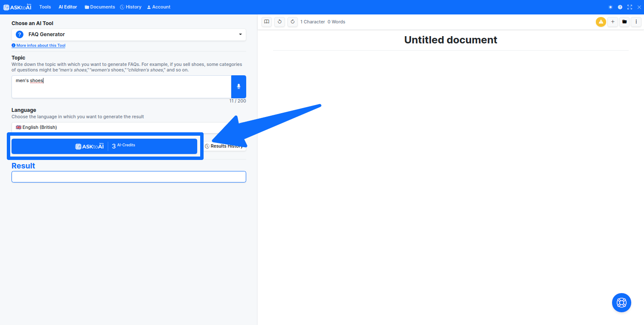This screenshot has height=325, width=644.
Task: Open the three-dot overflow menu
Action: click(637, 22)
